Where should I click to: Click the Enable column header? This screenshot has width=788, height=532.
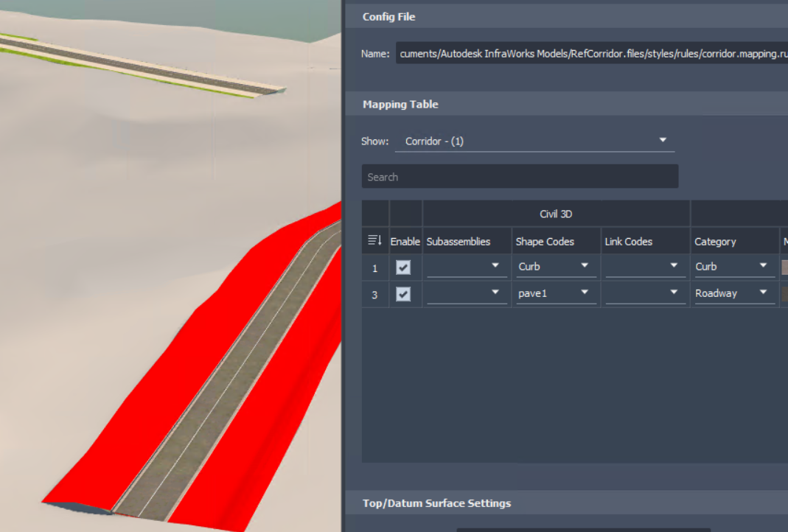coord(405,242)
